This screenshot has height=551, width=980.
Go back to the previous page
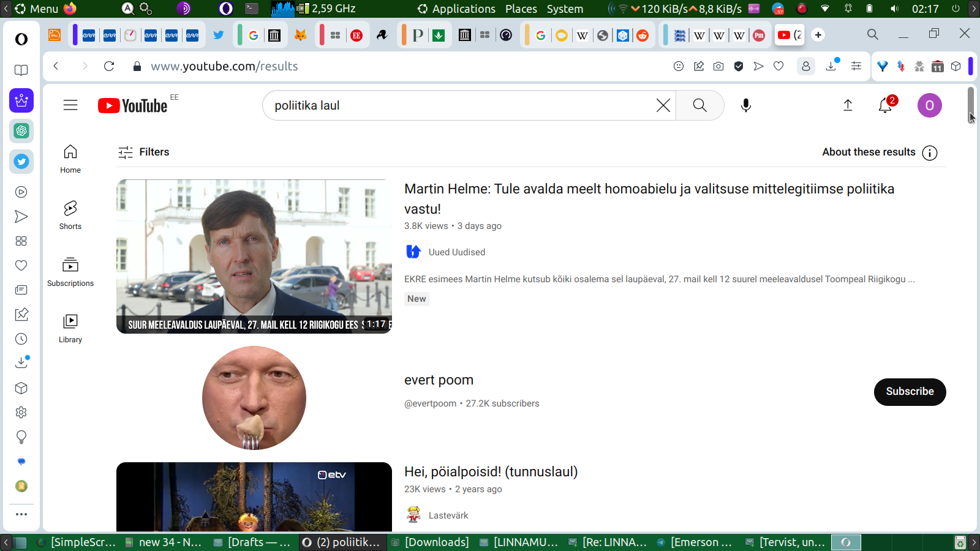point(56,66)
